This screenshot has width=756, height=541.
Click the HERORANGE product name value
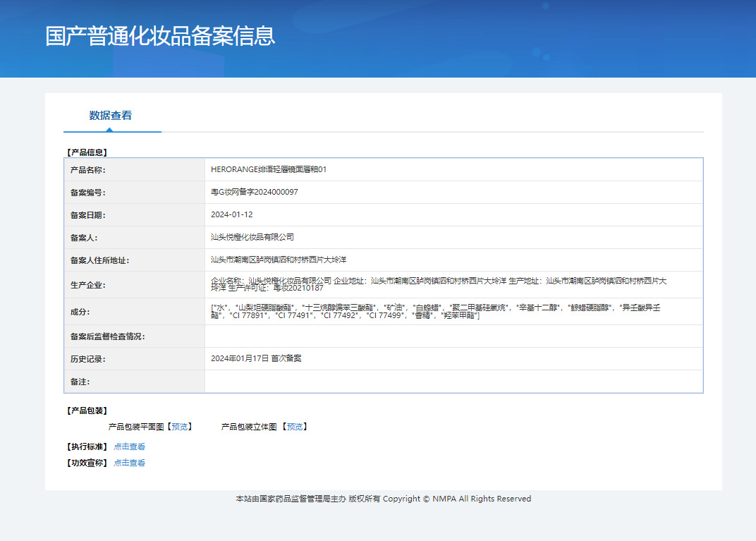[269, 169]
